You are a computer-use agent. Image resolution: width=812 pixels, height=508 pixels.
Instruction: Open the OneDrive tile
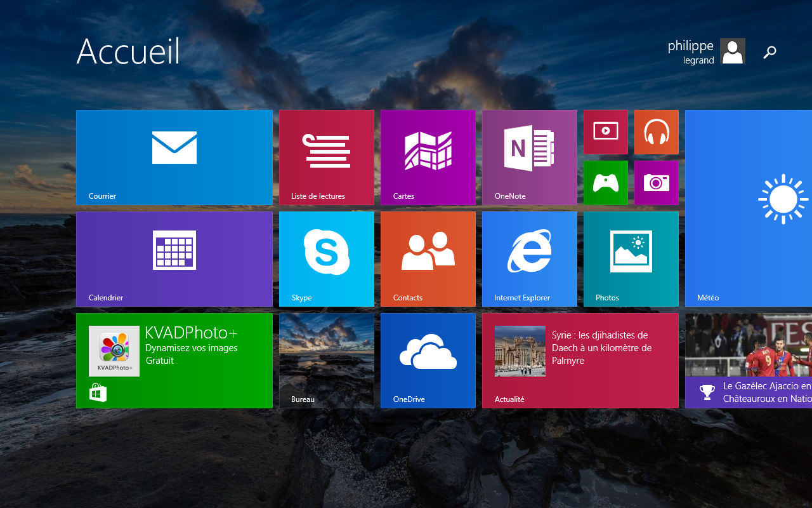(x=428, y=361)
